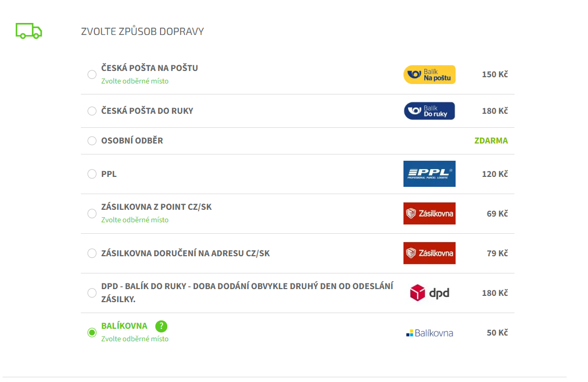The width and height of the screenshot is (588, 382).
Task: Open the green question mark help for Balíkovna
Action: 162,326
